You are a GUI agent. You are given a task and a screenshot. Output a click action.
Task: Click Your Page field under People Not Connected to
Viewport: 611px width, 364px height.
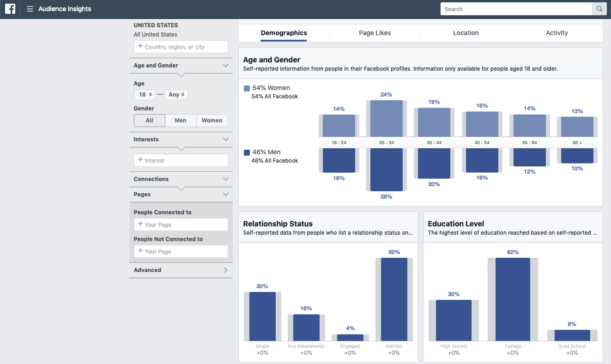pyautogui.click(x=181, y=251)
